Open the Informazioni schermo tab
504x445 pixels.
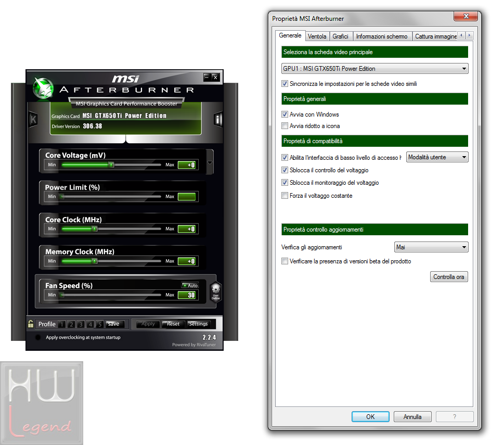(x=382, y=36)
